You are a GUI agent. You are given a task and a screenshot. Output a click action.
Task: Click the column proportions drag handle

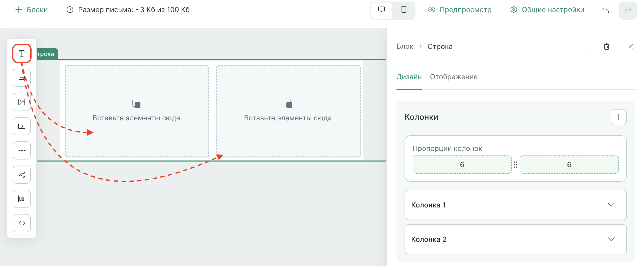pos(515,165)
